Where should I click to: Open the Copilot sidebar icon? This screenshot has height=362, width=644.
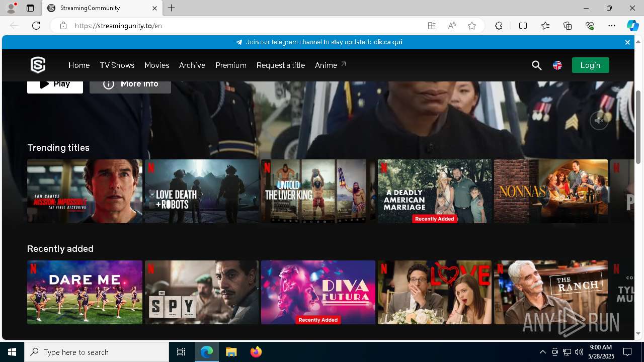[x=632, y=26]
